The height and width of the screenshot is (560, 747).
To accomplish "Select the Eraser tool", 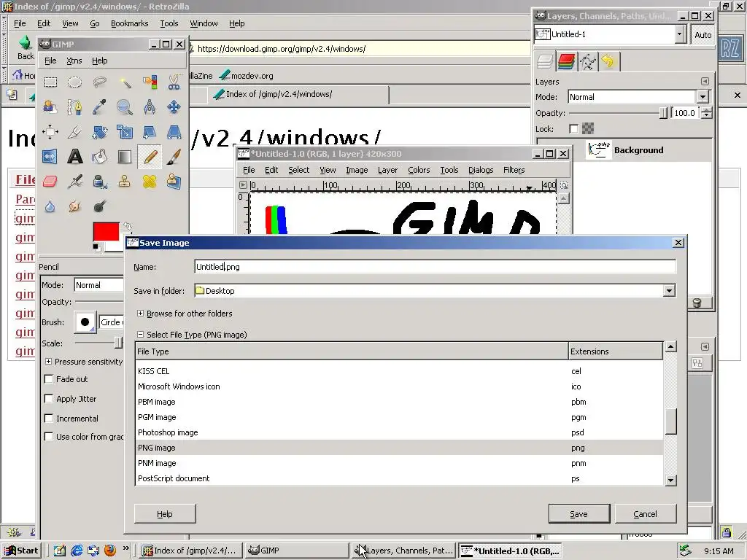I will click(50, 182).
